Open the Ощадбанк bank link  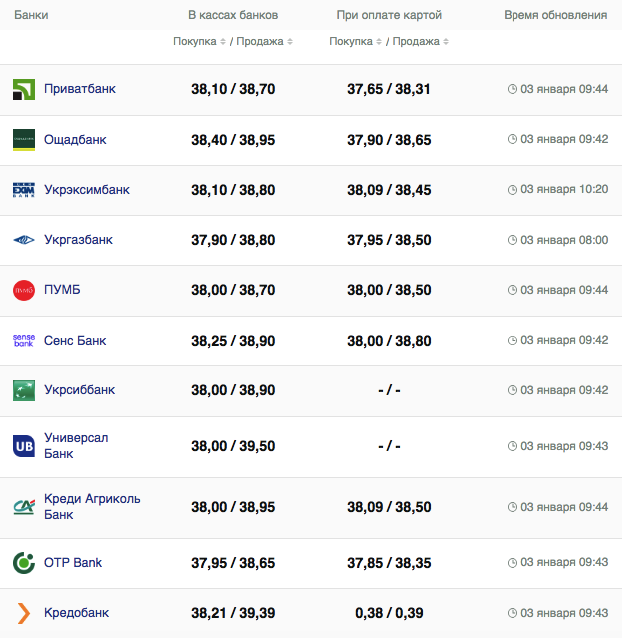click(75, 140)
